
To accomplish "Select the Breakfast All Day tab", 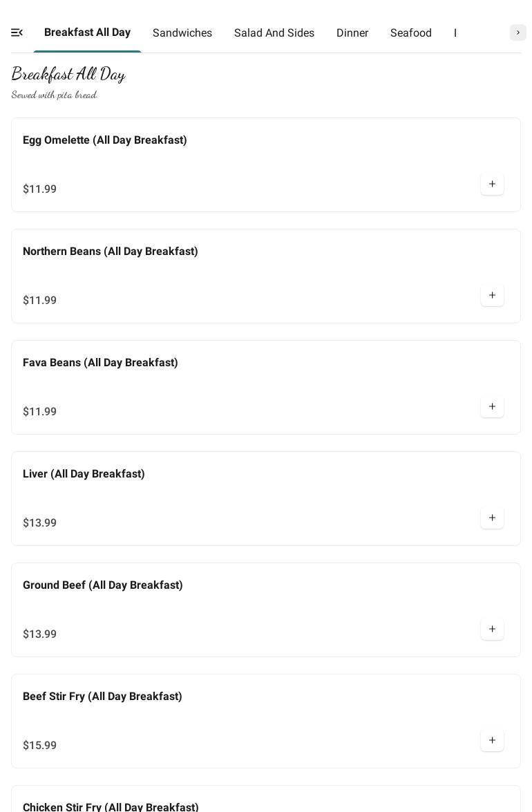I will point(87,32).
